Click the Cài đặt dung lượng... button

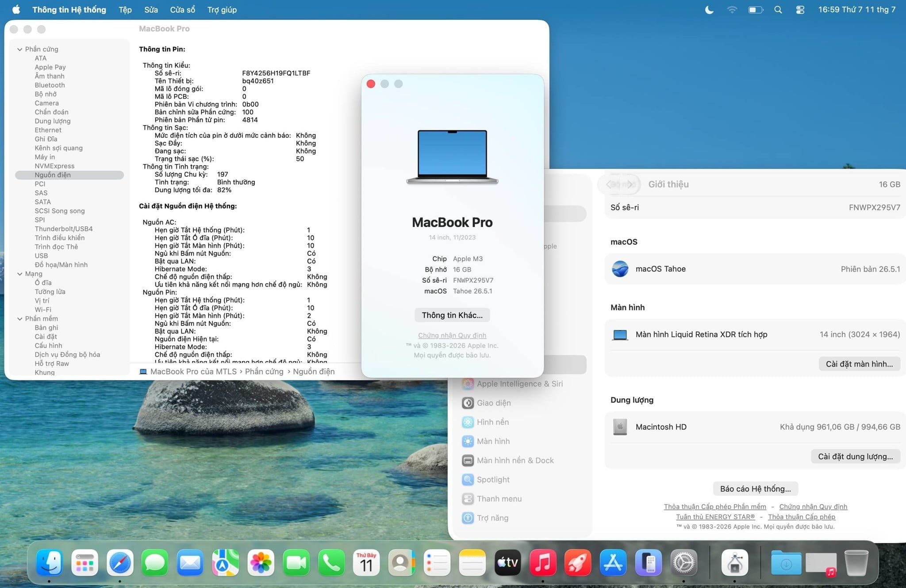(855, 456)
